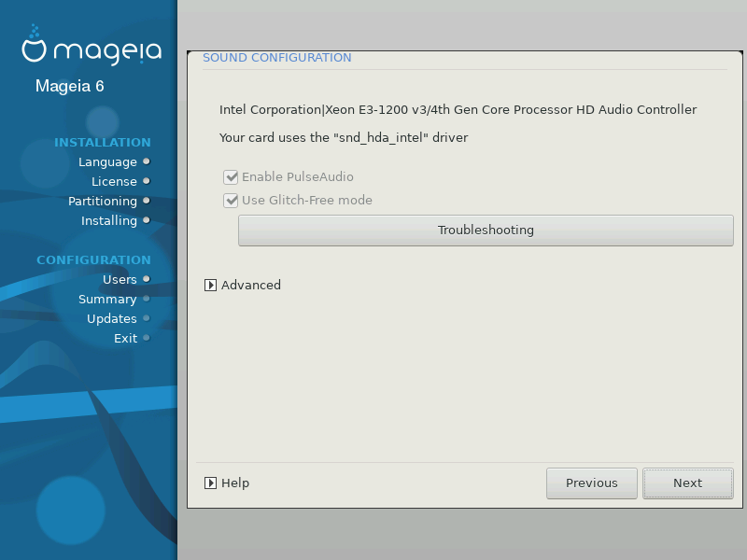Screen dimensions: 747x560
Task: Go back with the Previous button
Action: 592,483
